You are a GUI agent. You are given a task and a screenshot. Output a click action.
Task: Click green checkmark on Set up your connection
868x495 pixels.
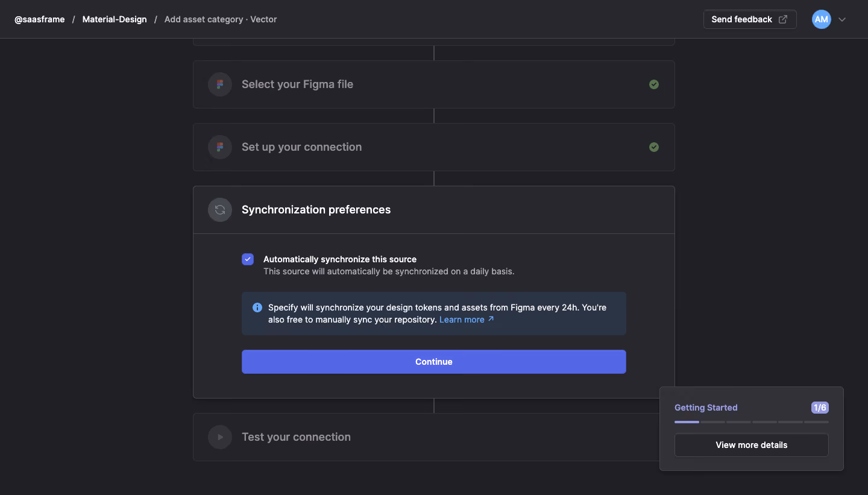(654, 147)
